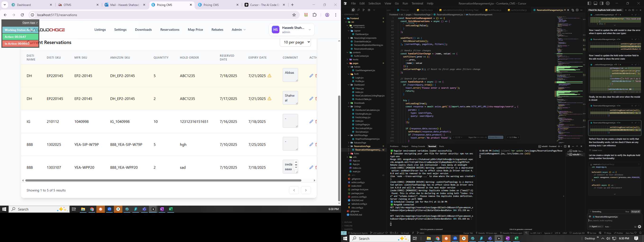Open the Rebates navigation link
Image resolution: width=644 pixels, height=242 pixels.
[217, 30]
